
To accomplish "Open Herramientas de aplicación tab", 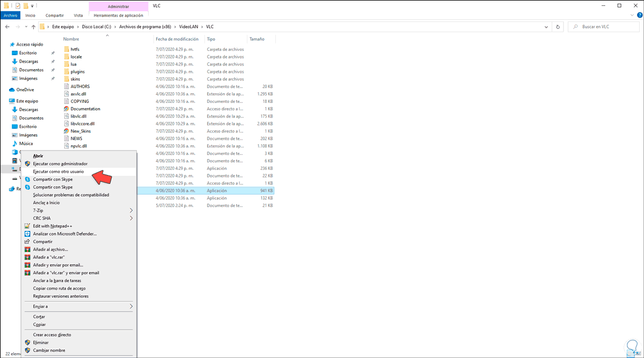I will click(119, 16).
